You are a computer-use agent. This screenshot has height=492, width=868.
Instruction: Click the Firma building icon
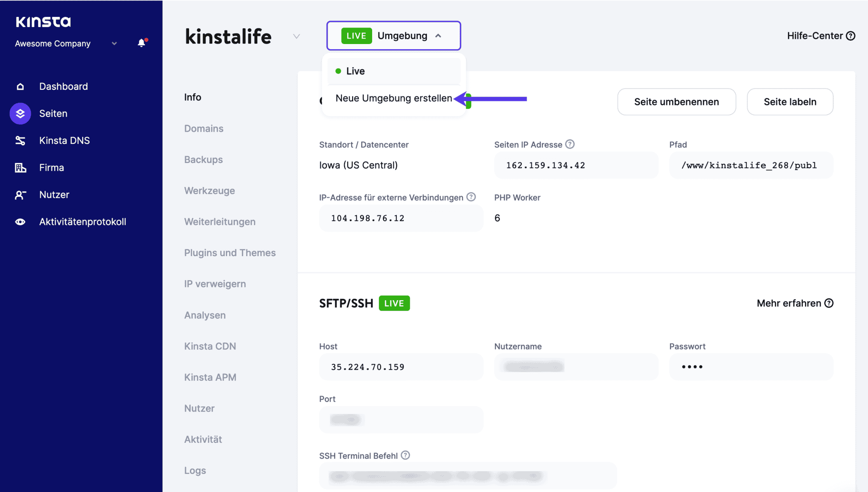point(20,167)
